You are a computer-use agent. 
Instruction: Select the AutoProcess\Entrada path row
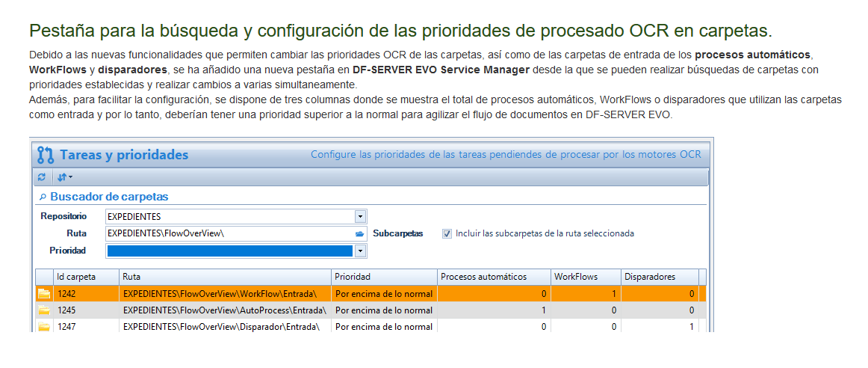224,310
